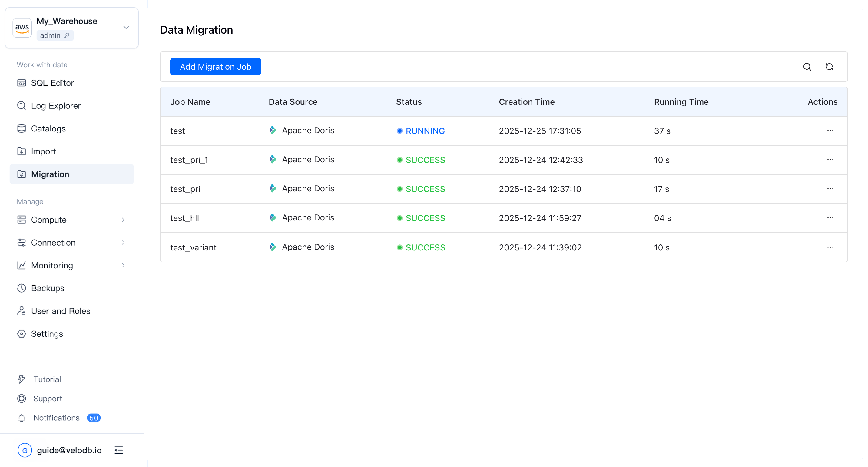
Task: Click the refresh icon above the table
Action: coord(829,67)
